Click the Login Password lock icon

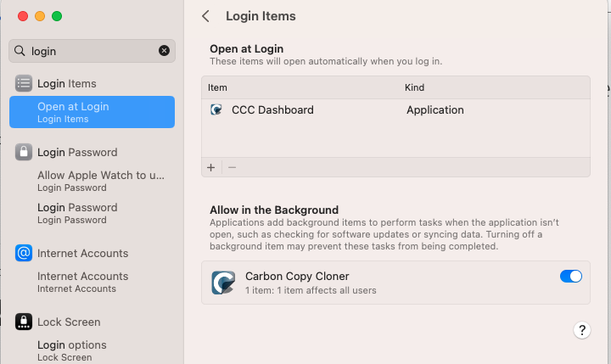pyautogui.click(x=24, y=152)
